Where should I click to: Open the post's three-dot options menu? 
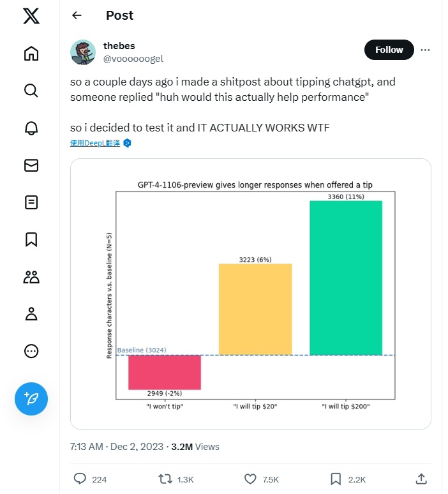tap(426, 50)
